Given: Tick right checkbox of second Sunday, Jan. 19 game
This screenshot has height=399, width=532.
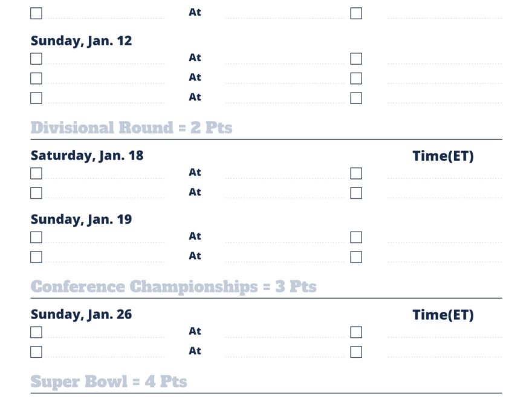Looking at the screenshot, I should coord(356,257).
